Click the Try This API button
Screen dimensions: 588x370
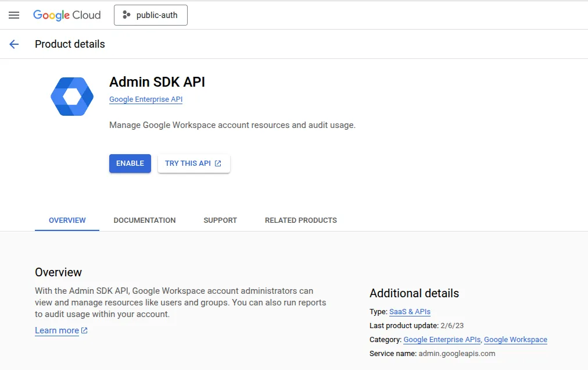pos(193,163)
